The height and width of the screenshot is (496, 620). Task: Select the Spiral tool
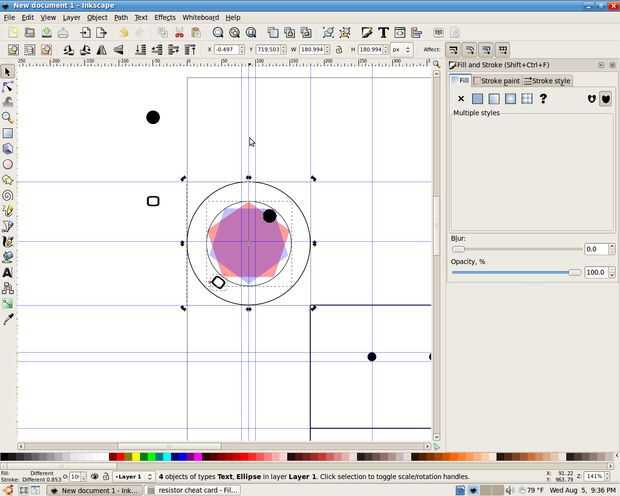click(8, 195)
